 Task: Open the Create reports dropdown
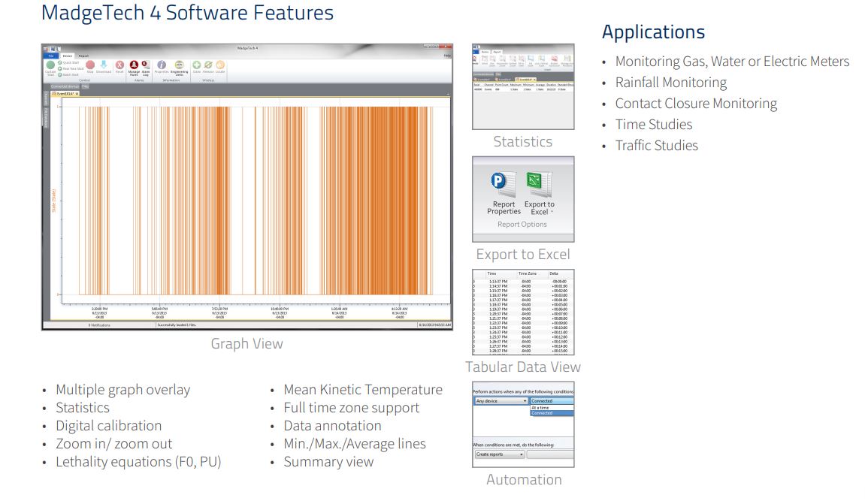500,454
